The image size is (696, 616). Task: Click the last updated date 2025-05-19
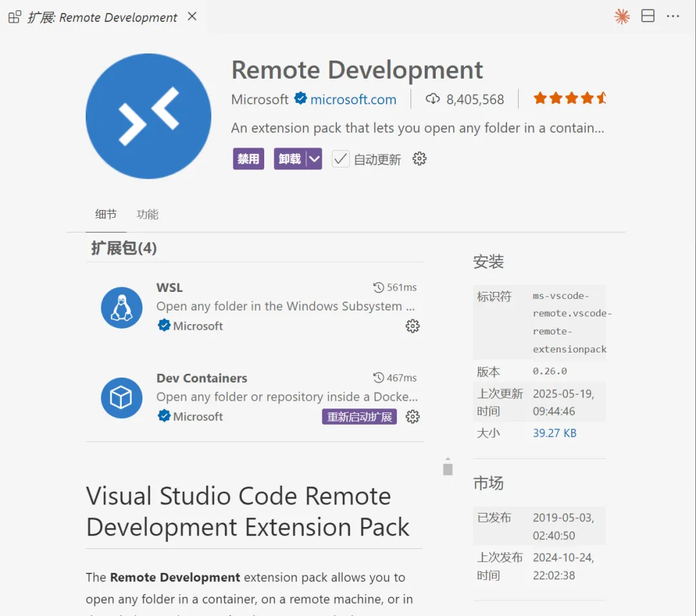pos(563,403)
